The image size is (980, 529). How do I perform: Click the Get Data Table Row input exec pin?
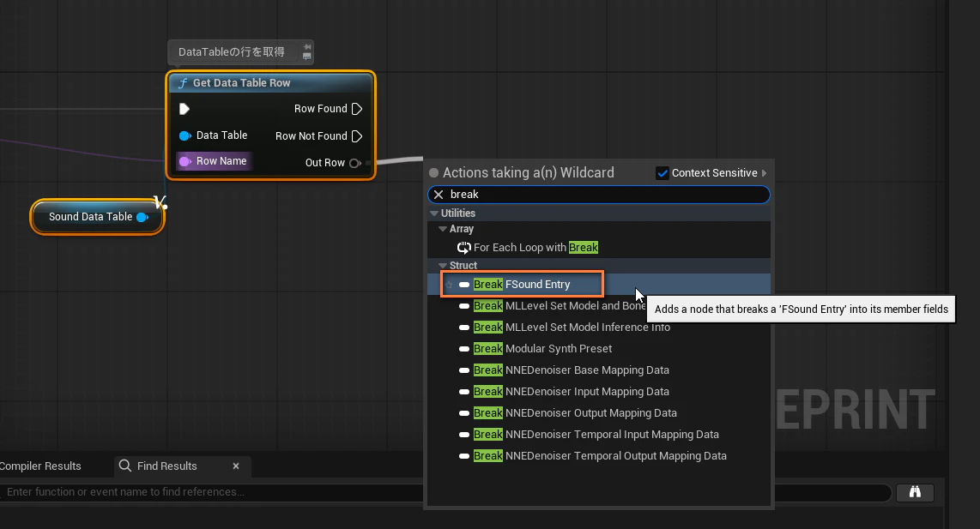point(185,109)
